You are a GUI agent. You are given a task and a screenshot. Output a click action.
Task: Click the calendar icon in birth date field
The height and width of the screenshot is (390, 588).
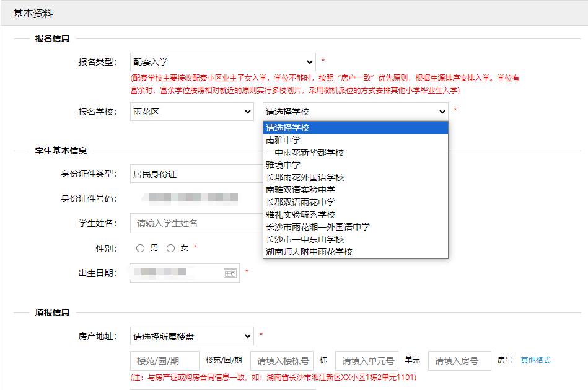click(x=230, y=273)
